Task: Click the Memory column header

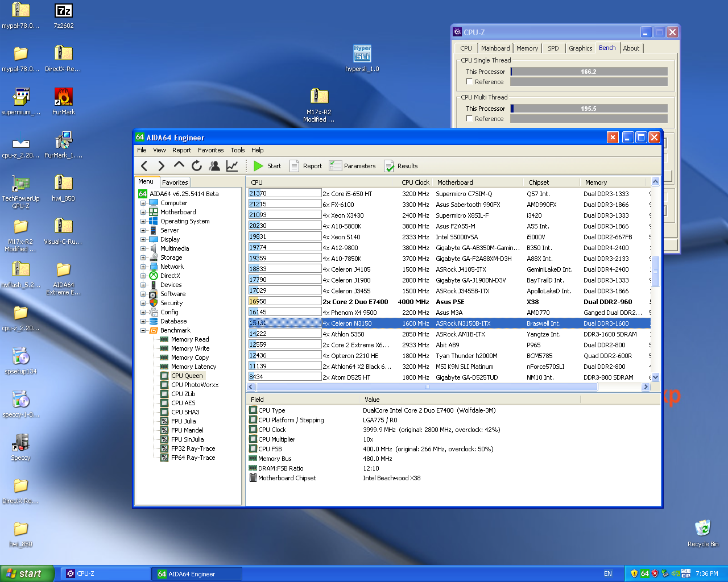Action: [614, 182]
